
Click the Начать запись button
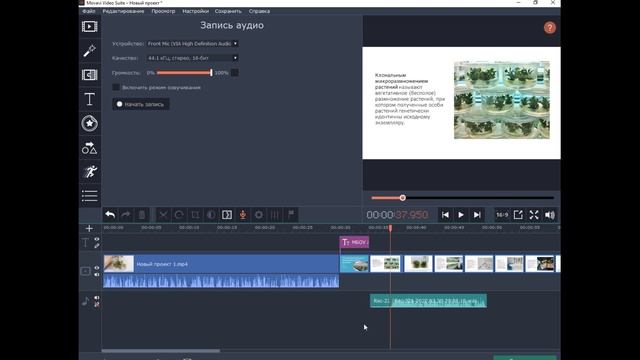(141, 104)
